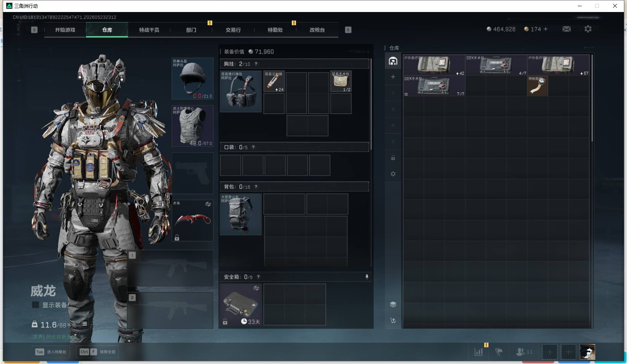Click the plus icon directly below the warehouse home icon

coord(393,77)
